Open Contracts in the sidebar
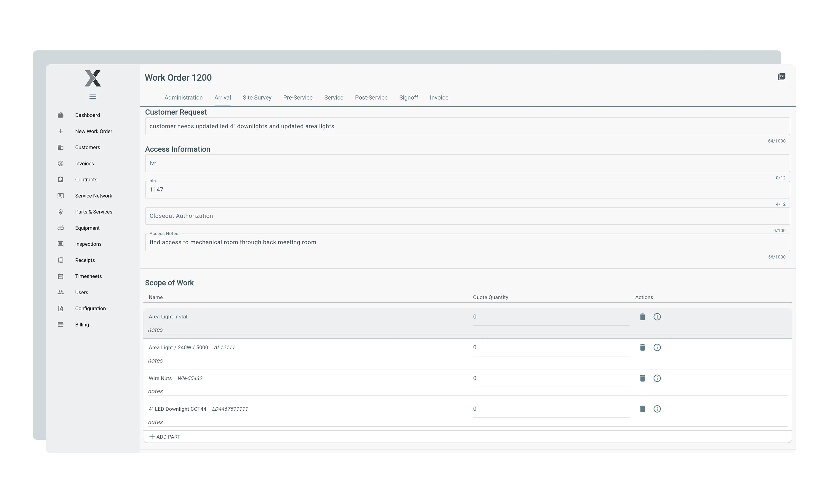830x504 pixels. [86, 180]
